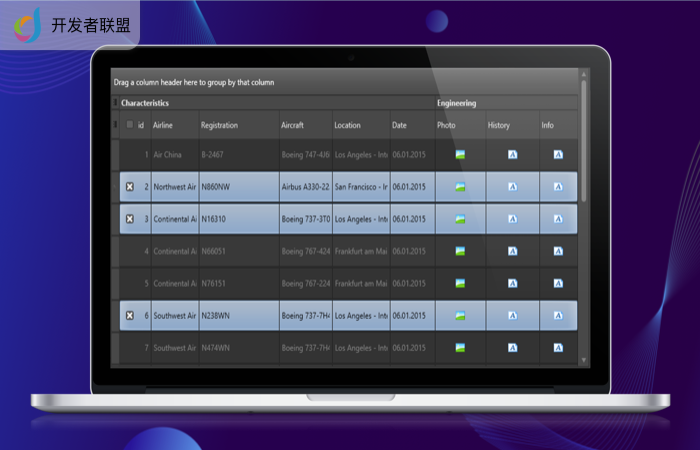
Task: Uncheck the checkbox for row 2 Northwest
Action: (129, 187)
